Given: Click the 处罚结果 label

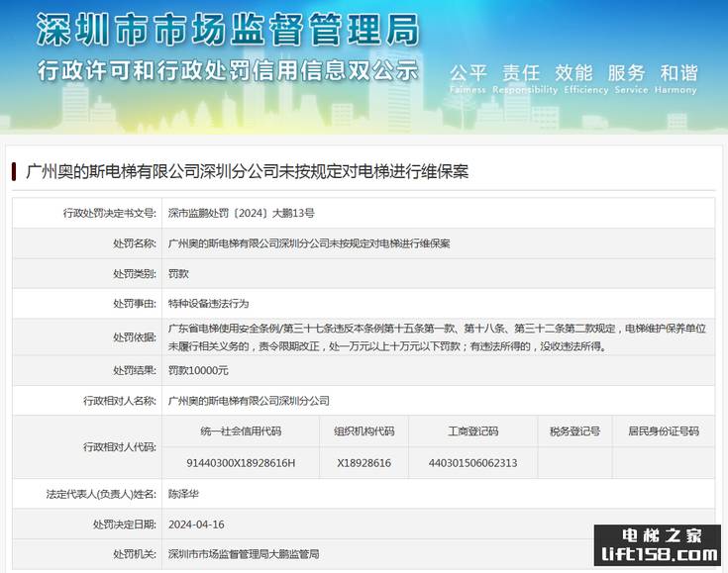Looking at the screenshot, I should (x=135, y=370).
